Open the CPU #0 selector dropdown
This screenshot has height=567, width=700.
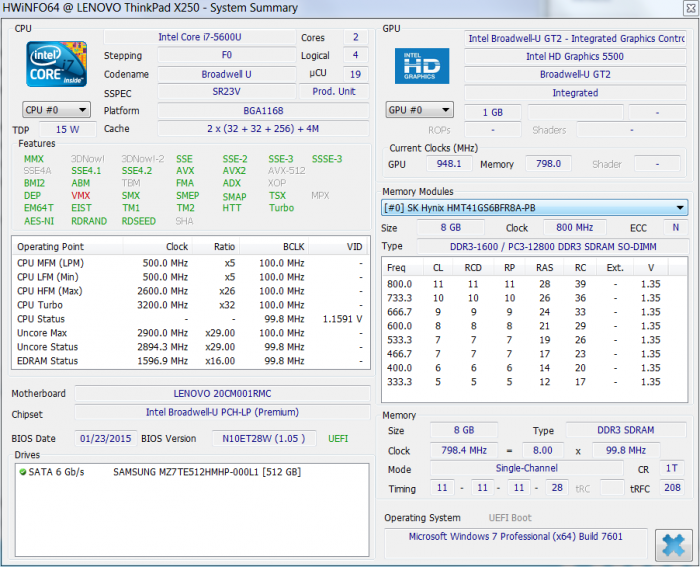[56, 110]
